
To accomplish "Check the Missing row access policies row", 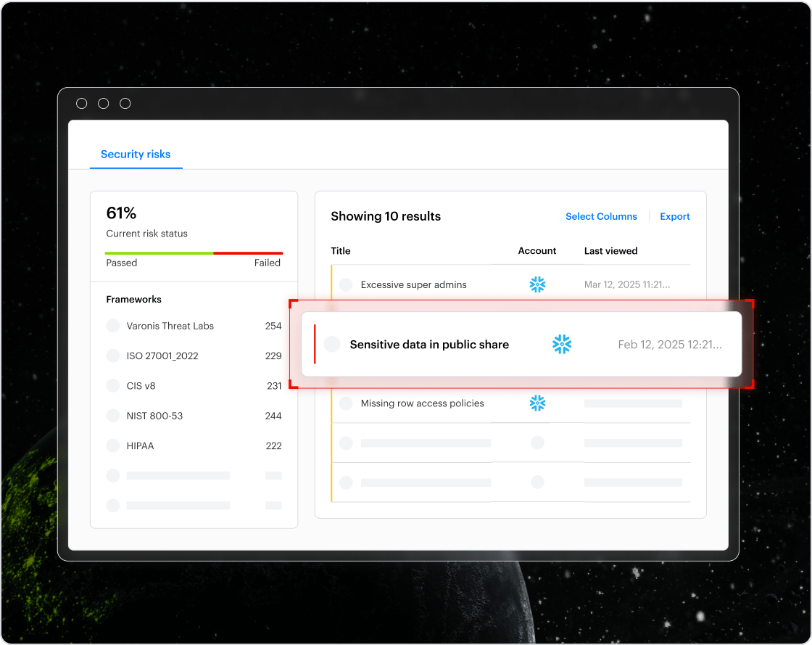I will (x=346, y=403).
